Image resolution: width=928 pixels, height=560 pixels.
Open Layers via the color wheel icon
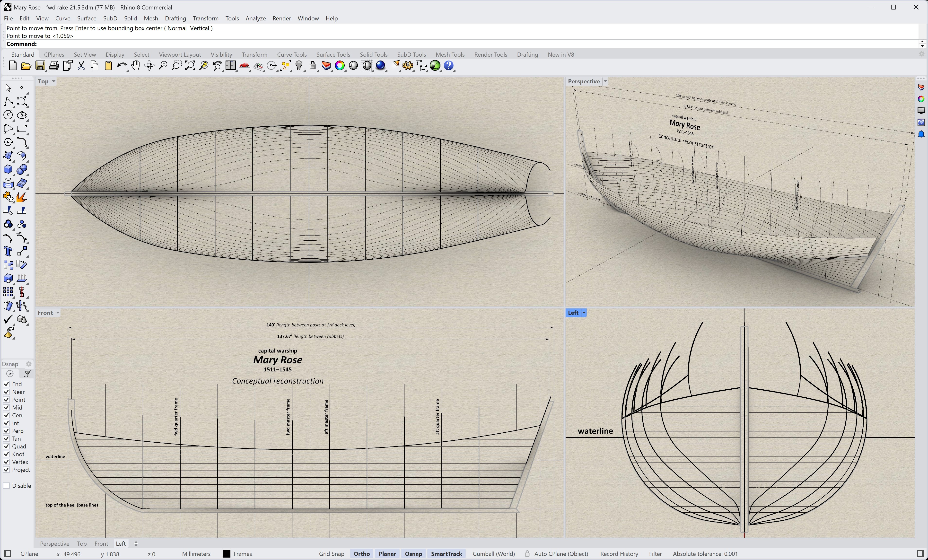click(x=340, y=66)
